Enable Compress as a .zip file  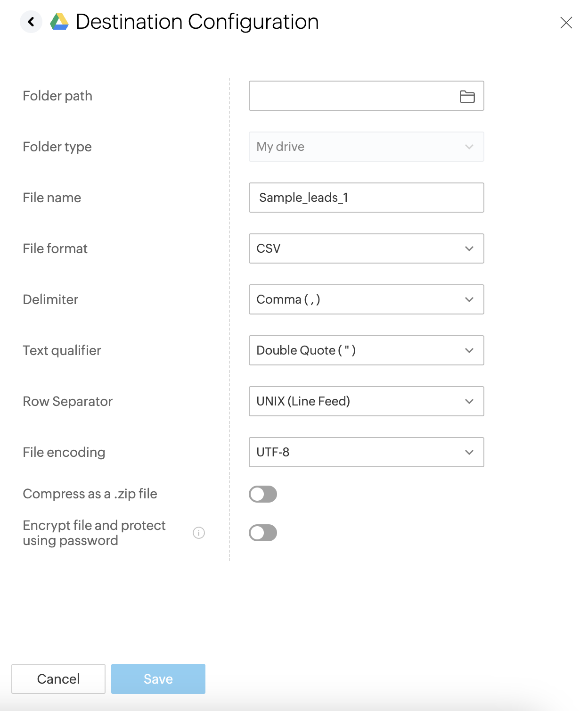coord(263,494)
